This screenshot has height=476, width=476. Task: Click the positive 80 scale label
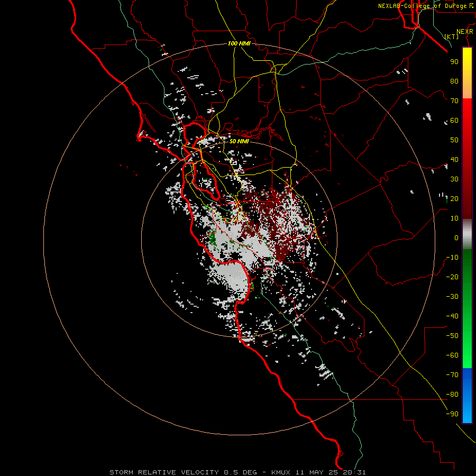click(454, 81)
